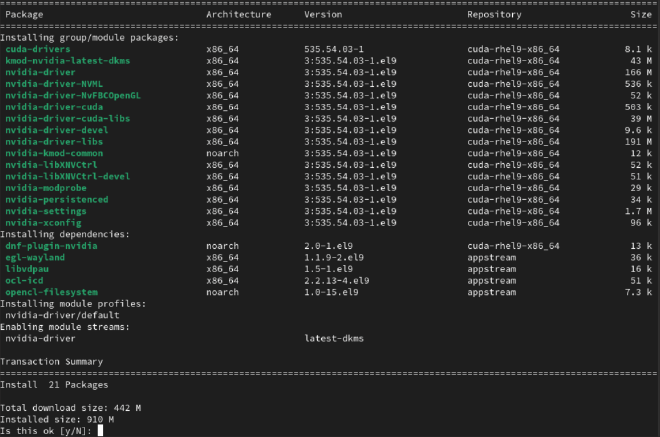The width and height of the screenshot is (660, 437).
Task: Click the dnf-plugin-nvidia dependency name
Action: pos(51,246)
